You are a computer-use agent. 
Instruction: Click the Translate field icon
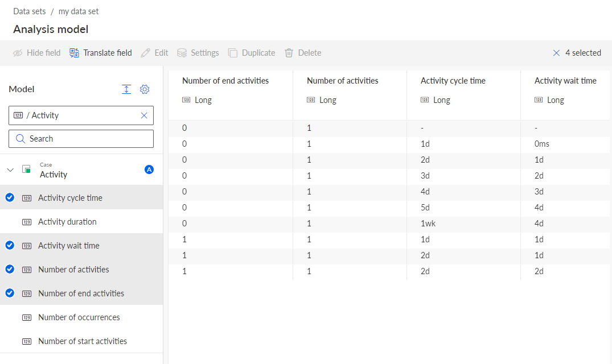pos(74,53)
